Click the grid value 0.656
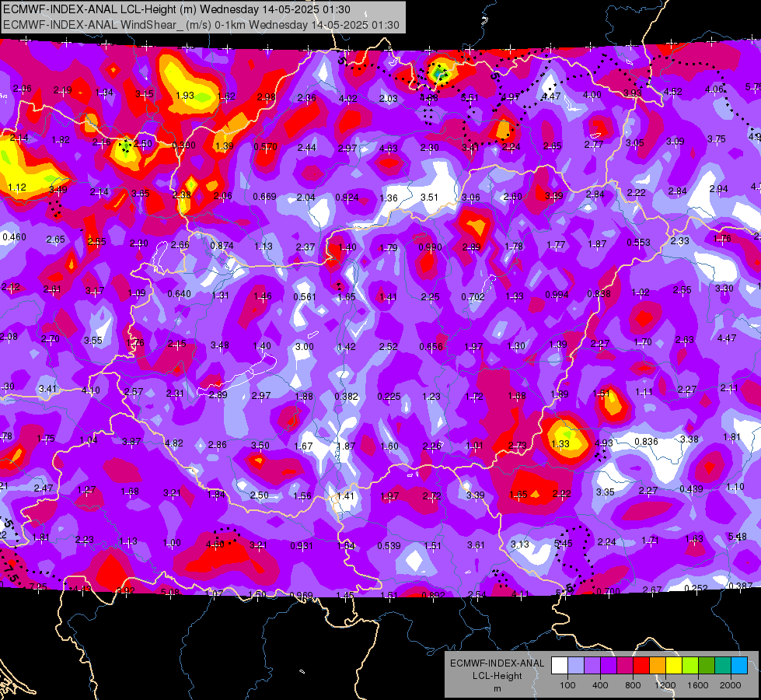This screenshot has width=761, height=700. click(x=431, y=346)
